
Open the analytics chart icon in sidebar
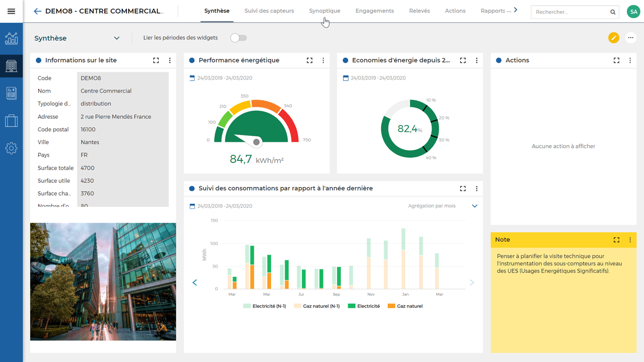(x=11, y=39)
